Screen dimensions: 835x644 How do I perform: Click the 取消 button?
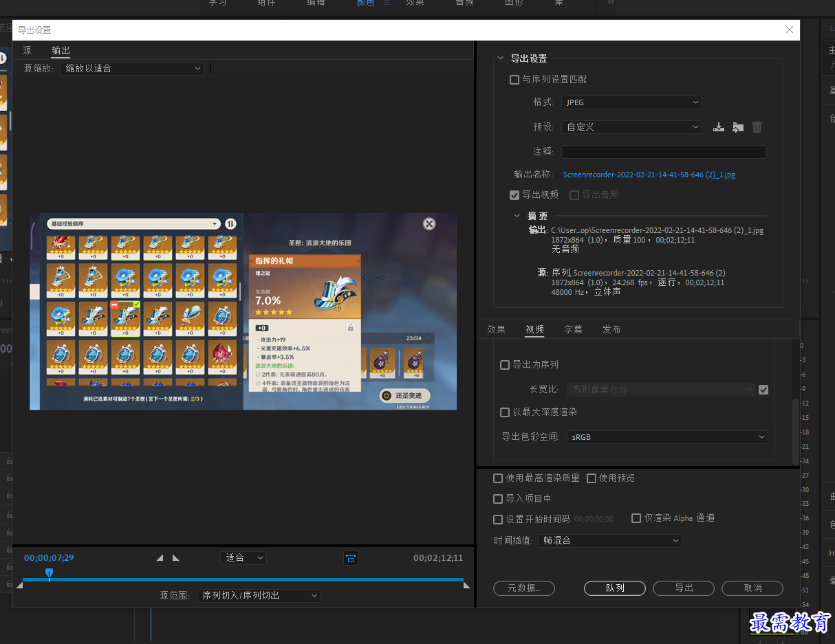(x=752, y=588)
